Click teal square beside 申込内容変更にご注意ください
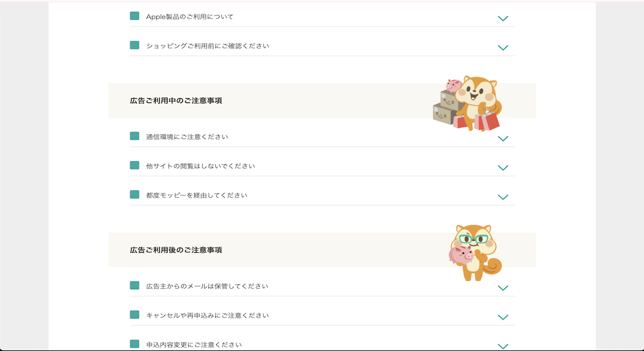Image resolution: width=644 pixels, height=351 pixels. coord(134,344)
